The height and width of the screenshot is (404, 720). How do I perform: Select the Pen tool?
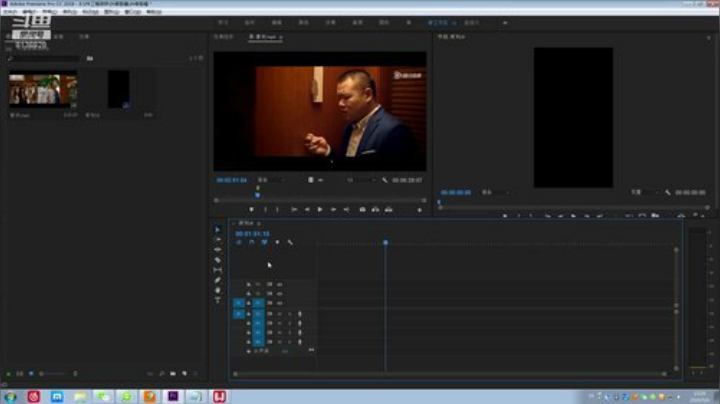coord(217,280)
